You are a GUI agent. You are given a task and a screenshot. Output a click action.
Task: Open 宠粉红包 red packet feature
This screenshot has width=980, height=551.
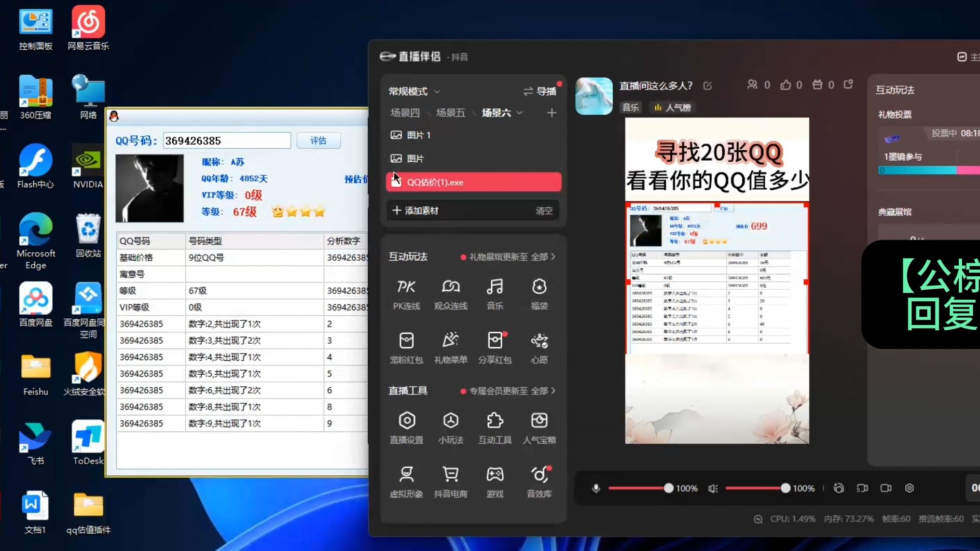click(406, 348)
